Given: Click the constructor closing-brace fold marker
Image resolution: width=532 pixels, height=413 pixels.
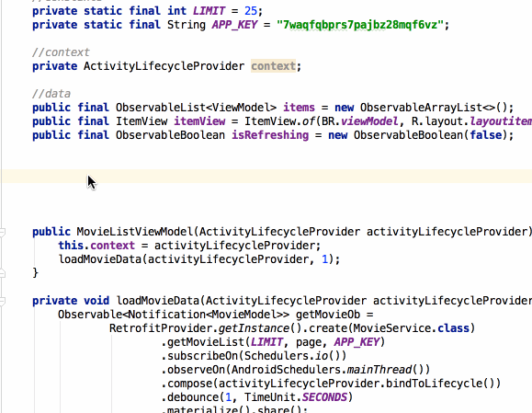Looking at the screenshot, I should click(2, 273).
